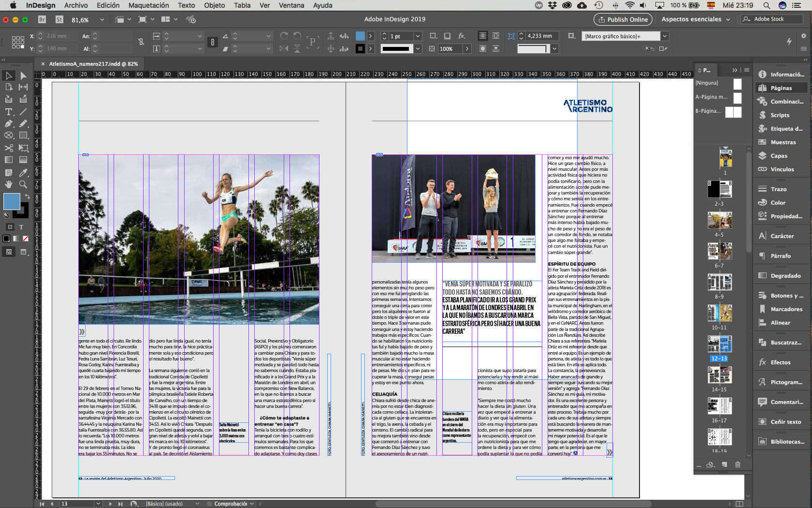Viewport: 812px width, 508px height.
Task: Select the Selection tool arrow
Action: click(9, 75)
